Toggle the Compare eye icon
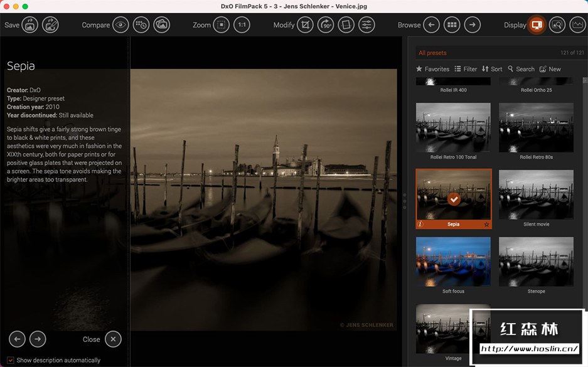The height and width of the screenshot is (367, 588). point(120,25)
